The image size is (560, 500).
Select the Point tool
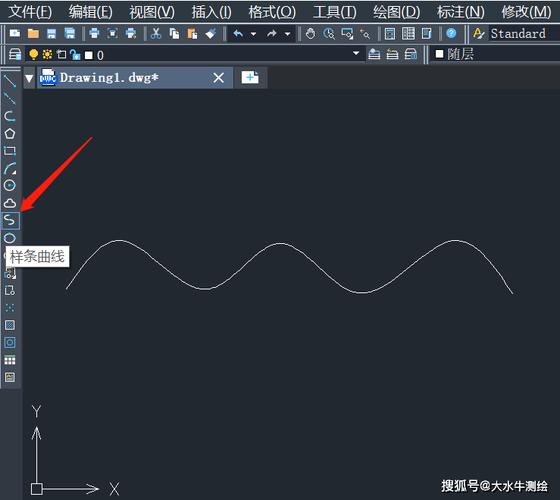coord(10,308)
